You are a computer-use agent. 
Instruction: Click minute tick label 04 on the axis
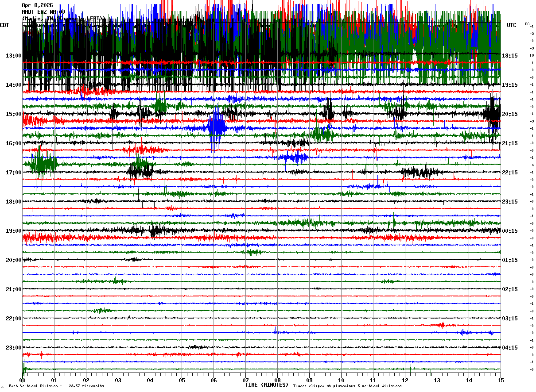point(150,380)
